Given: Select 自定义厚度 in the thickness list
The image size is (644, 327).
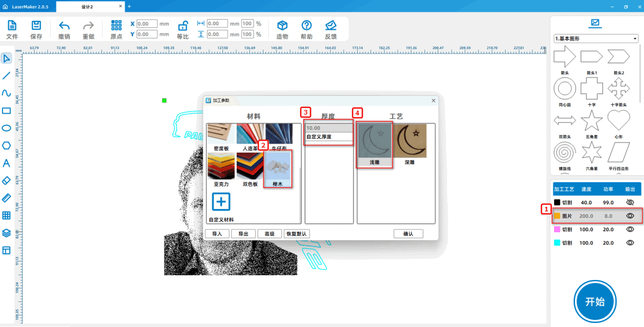Looking at the screenshot, I should click(328, 137).
